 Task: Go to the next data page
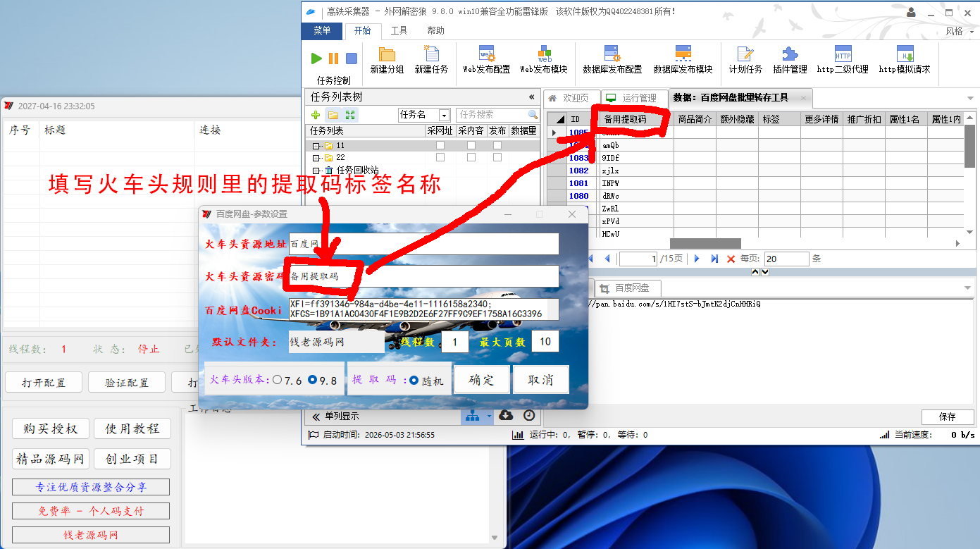pos(697,259)
